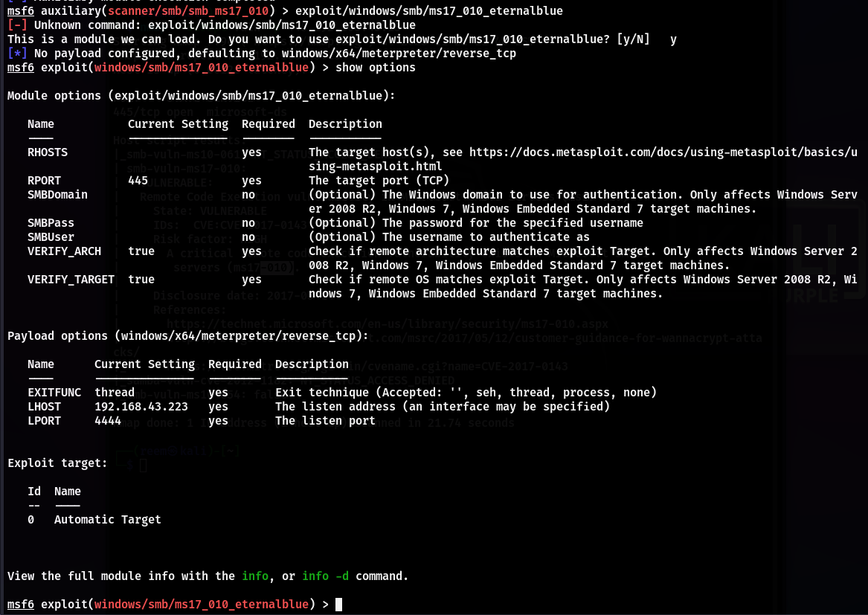Click the LPORT value 4444
Screen dimensions: 868x615
108,421
